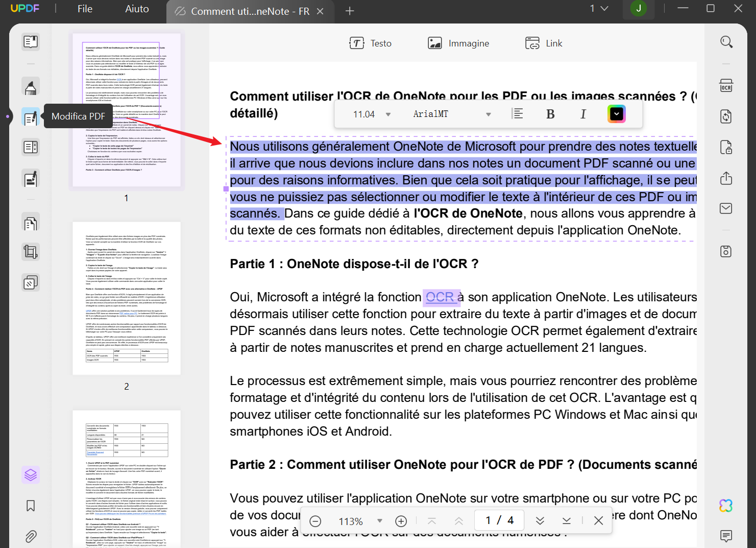Jump to the last page arrow
756x548 pixels.
click(x=567, y=521)
